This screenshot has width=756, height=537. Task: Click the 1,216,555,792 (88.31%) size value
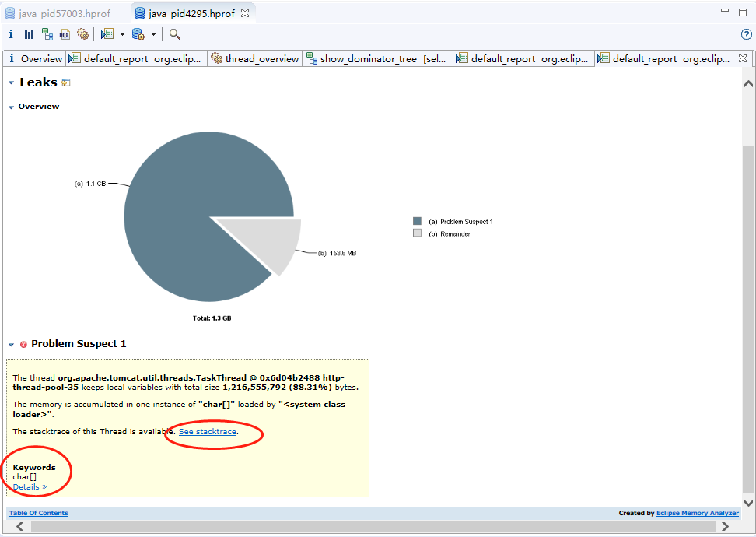tap(277, 387)
